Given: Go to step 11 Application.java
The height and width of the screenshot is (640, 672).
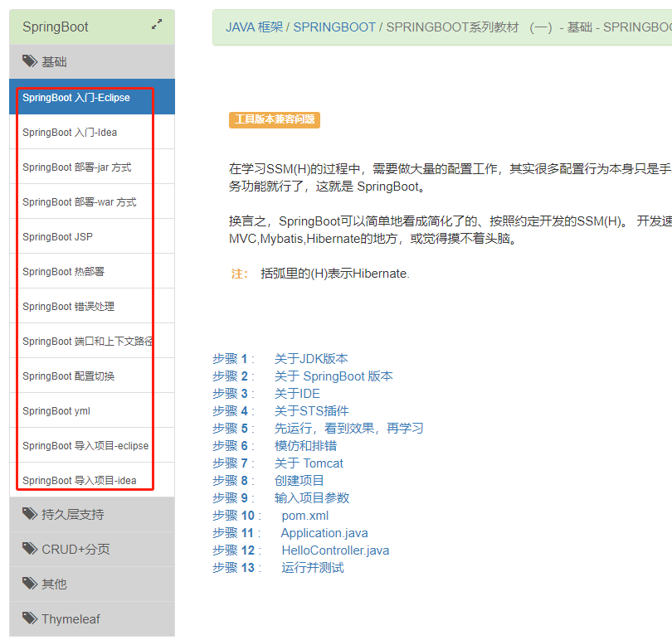Looking at the screenshot, I should (324, 533).
